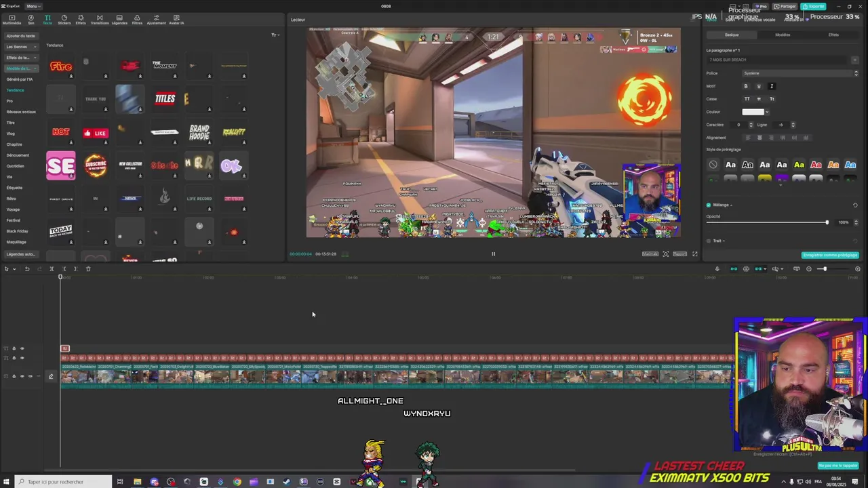Screen dimensions: 868x488
Task: Click the fullscreen icon in the player
Action: pyautogui.click(x=694, y=254)
